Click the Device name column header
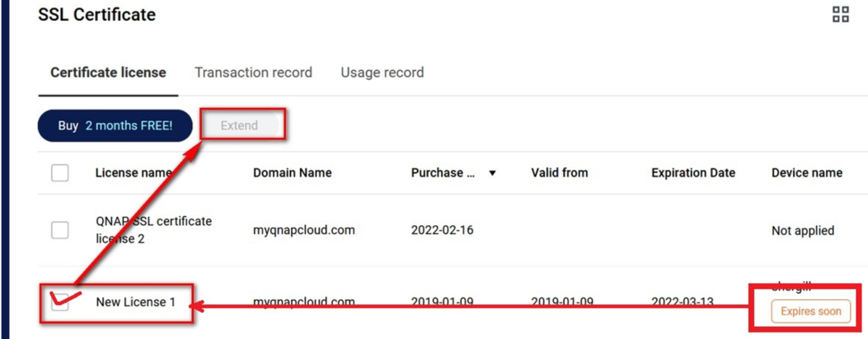This screenshot has width=868, height=339. click(807, 173)
